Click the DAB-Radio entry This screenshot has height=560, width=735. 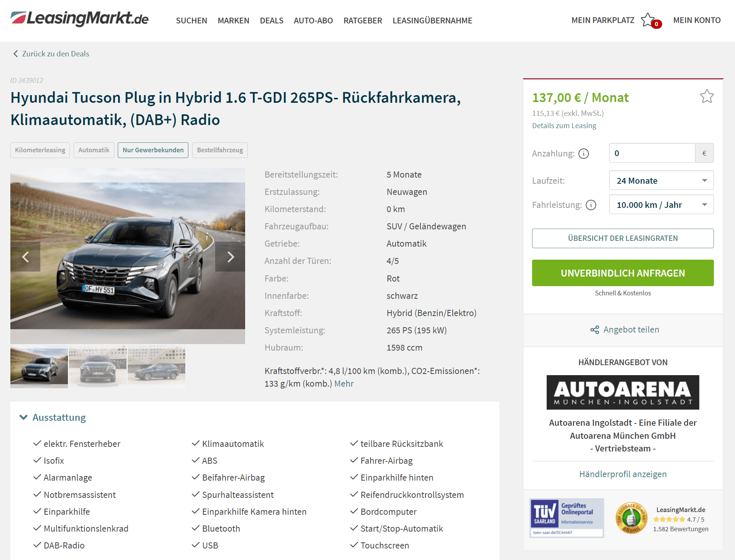click(64, 545)
